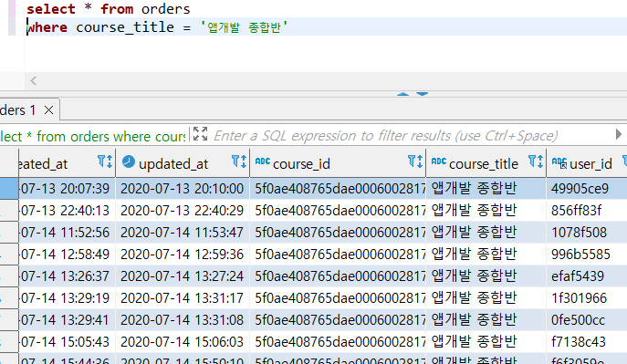Select created_at cell 07-13 20:07:39
The width and height of the screenshot is (627, 364).
click(67, 188)
